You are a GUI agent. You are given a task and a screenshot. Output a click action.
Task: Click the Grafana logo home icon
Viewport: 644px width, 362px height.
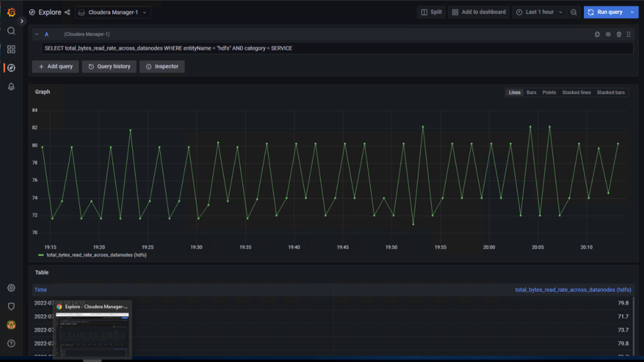coord(11,12)
